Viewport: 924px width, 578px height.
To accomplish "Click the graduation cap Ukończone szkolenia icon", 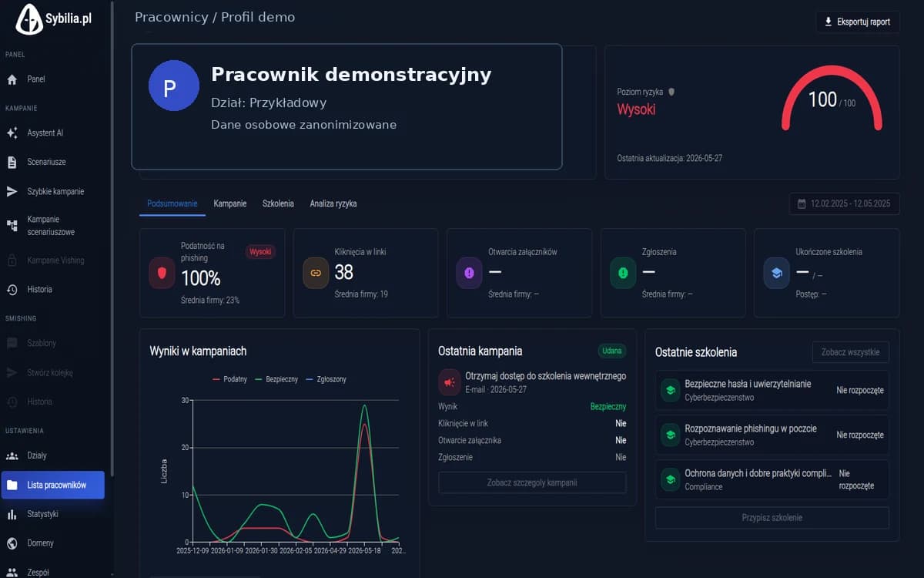I will 776,273.
